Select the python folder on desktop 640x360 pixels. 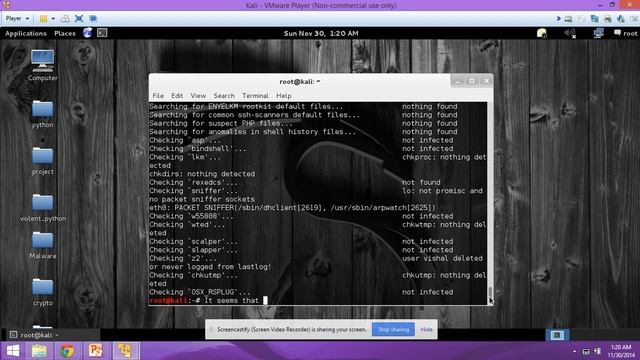tap(42, 114)
